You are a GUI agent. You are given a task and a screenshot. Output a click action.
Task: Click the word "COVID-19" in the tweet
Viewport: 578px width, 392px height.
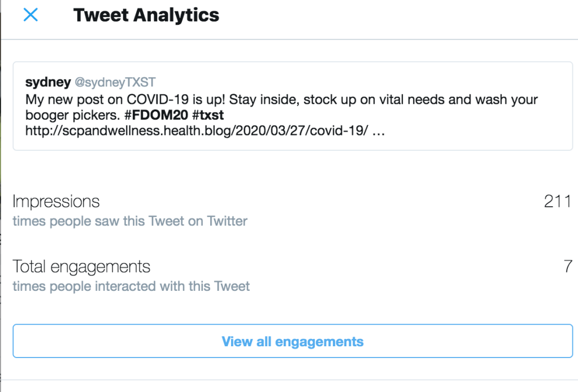(151, 99)
